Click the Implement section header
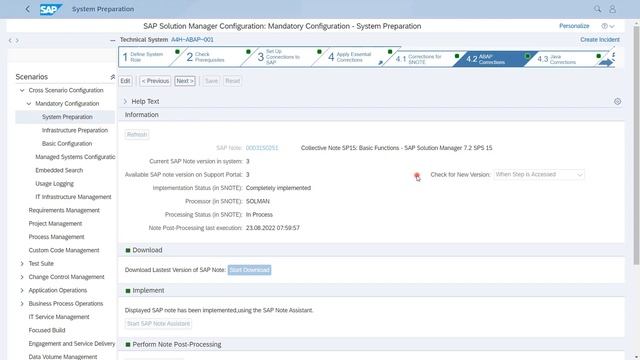The width and height of the screenshot is (640, 360). tap(148, 291)
